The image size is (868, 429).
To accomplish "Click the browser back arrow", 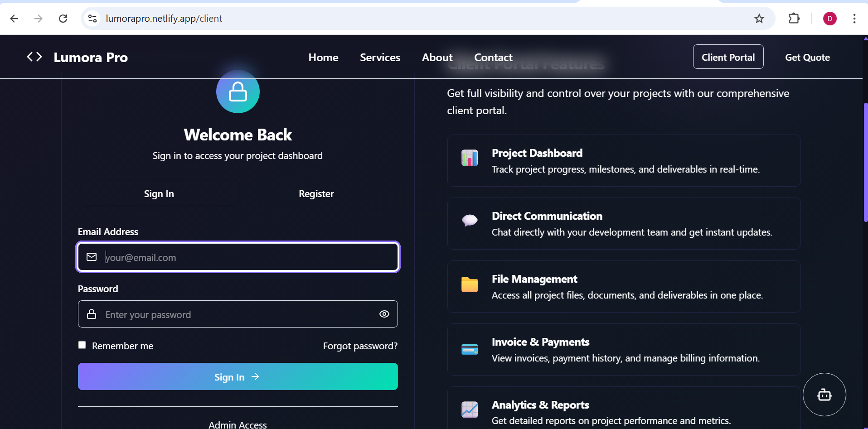I will pos(14,19).
